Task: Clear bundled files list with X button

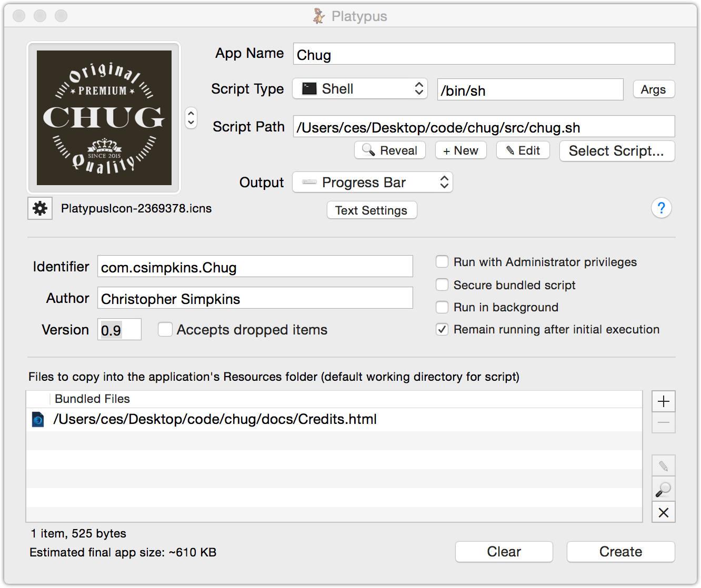Action: click(x=663, y=512)
